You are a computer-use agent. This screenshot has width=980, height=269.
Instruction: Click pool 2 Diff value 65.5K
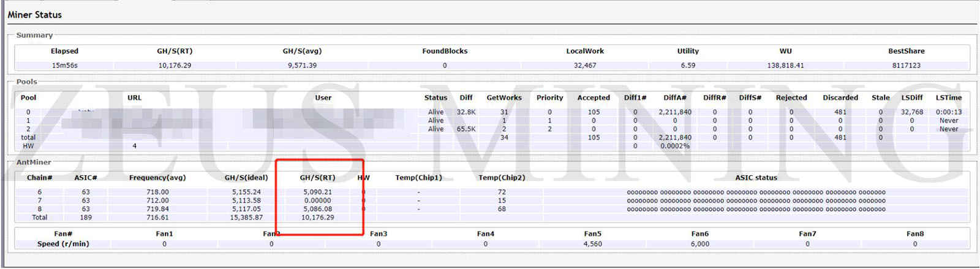[466, 129]
